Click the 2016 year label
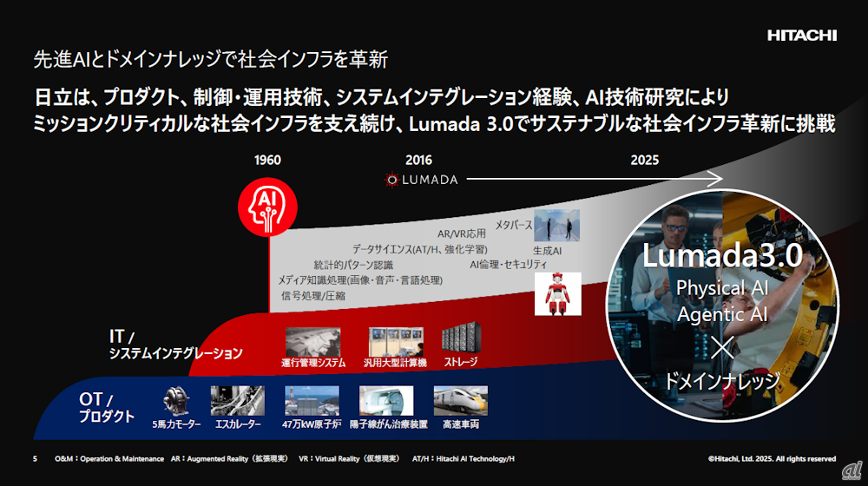This screenshot has width=868, height=486. pyautogui.click(x=418, y=160)
